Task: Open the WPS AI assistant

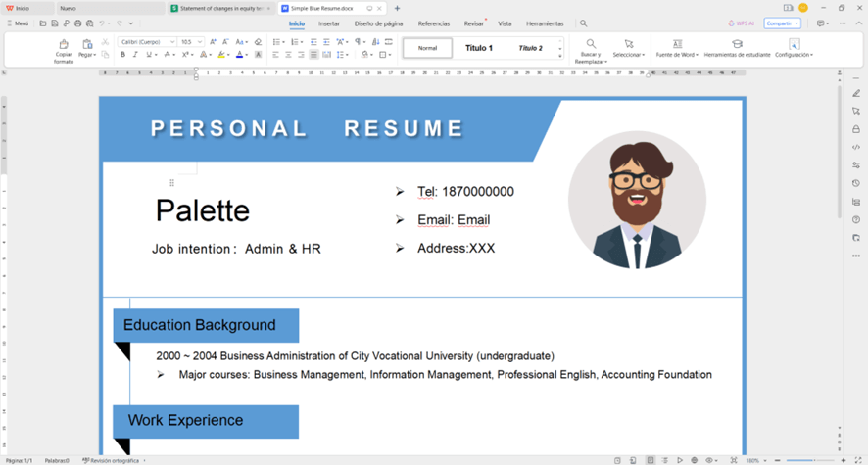Action: [x=744, y=23]
